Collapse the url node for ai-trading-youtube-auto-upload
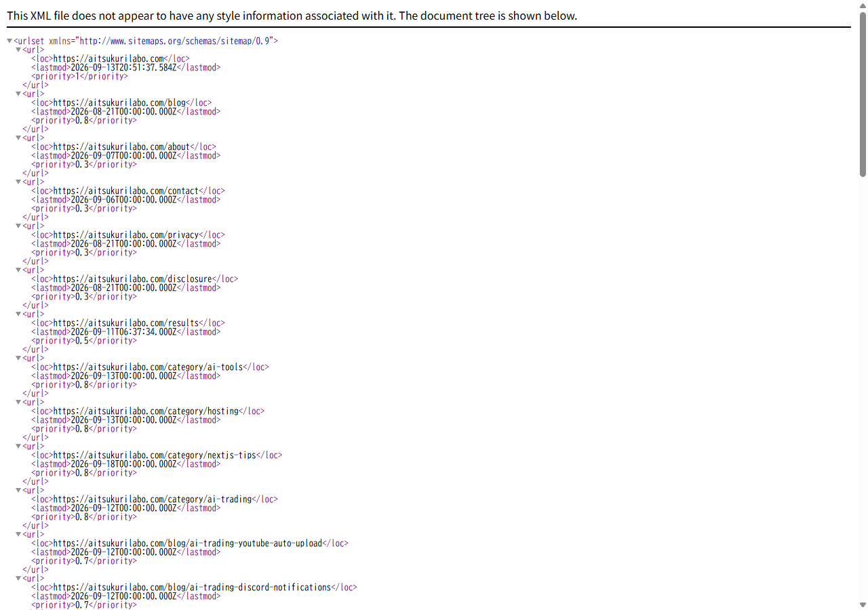This screenshot has height=610, width=868. 18,535
